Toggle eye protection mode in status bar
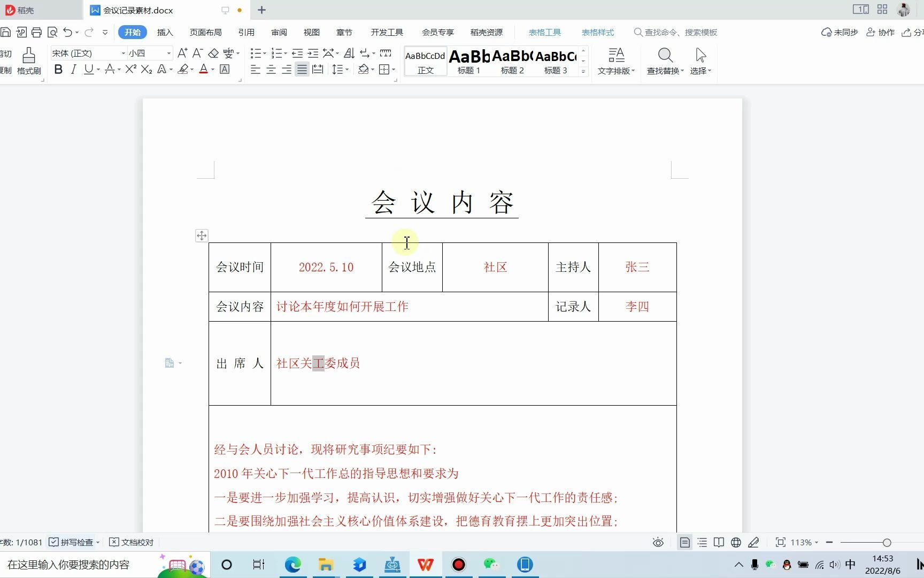Viewport: 924px width, 578px height. (x=657, y=542)
